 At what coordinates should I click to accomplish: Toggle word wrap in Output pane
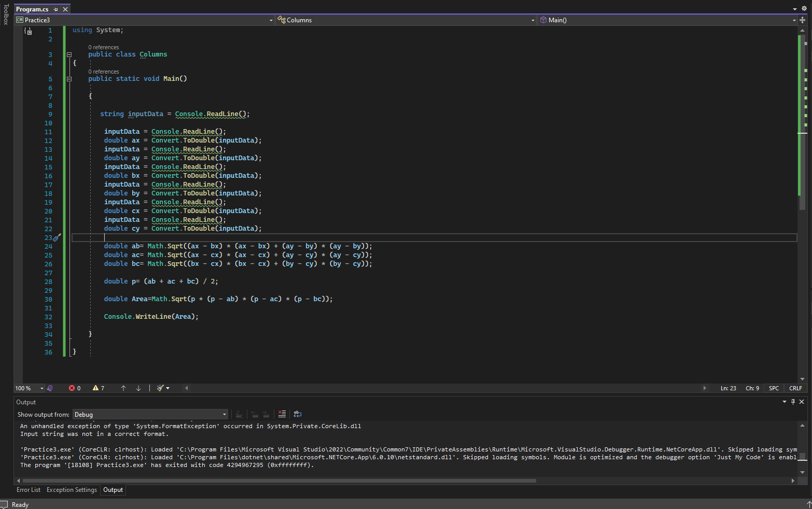tap(298, 414)
